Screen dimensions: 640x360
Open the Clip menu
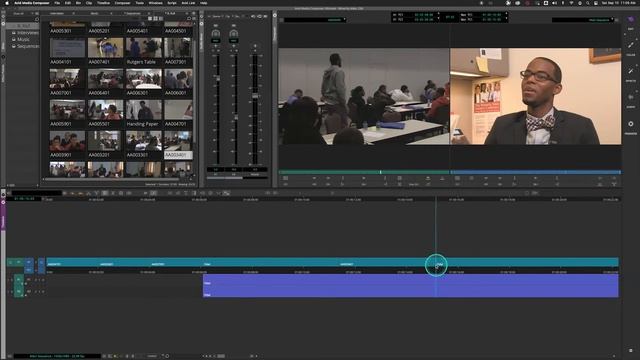pos(89,3)
